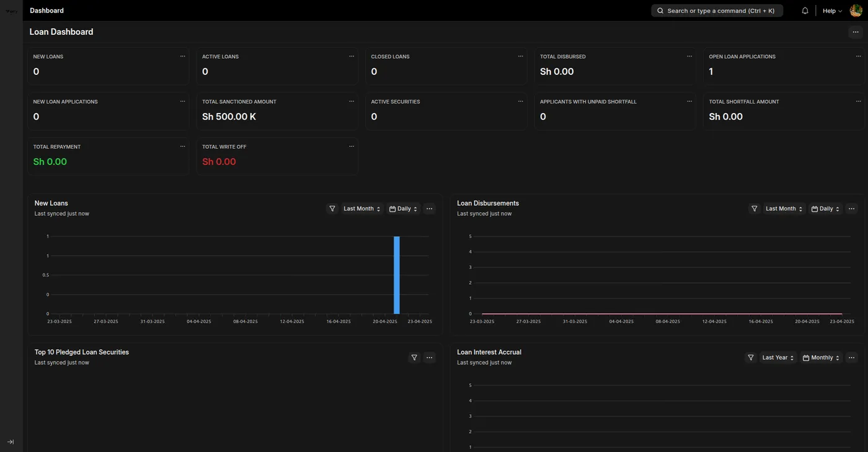Change Loan Interest Accrual Monthly interval

[821, 358]
